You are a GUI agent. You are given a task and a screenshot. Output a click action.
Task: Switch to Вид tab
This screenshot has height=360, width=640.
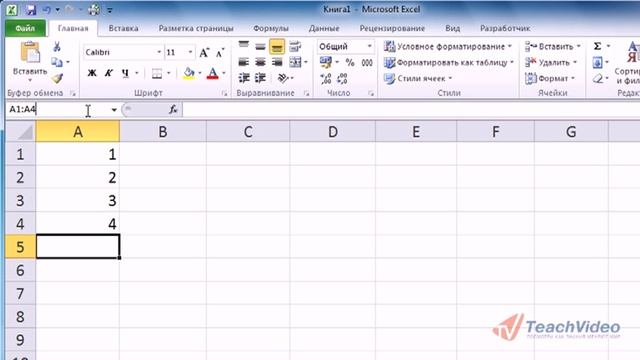[452, 28]
